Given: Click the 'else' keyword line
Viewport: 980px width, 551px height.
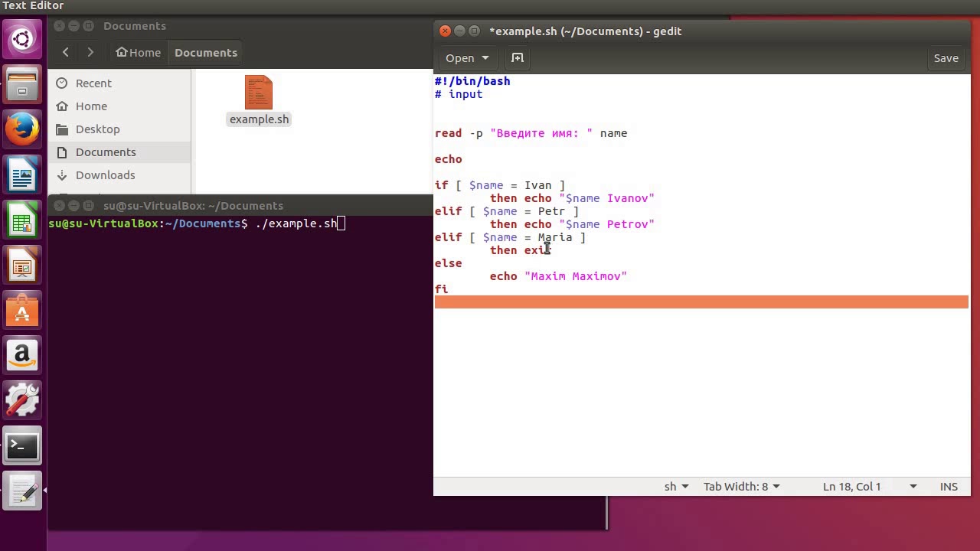Looking at the screenshot, I should point(449,263).
